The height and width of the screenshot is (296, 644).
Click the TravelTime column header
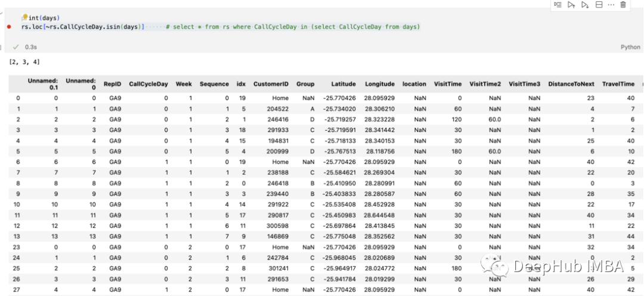point(618,84)
